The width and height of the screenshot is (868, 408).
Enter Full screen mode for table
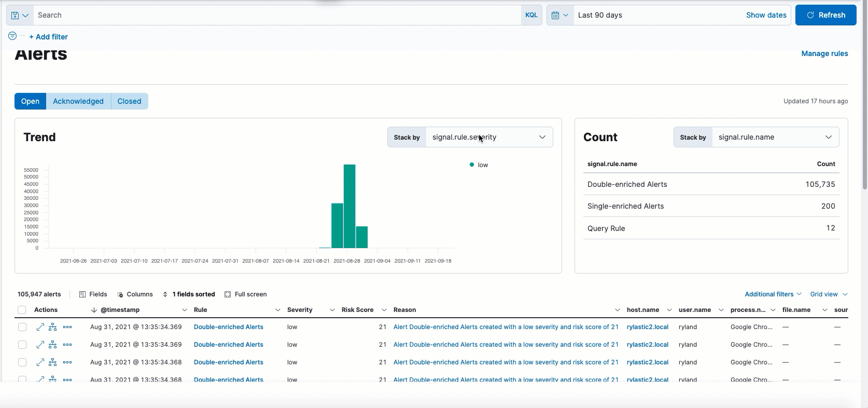246,294
